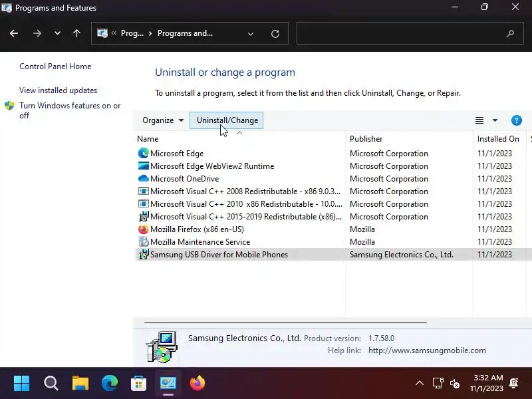This screenshot has height=399, width=532.
Task: Sort by the Publisher column header
Action: click(x=366, y=139)
